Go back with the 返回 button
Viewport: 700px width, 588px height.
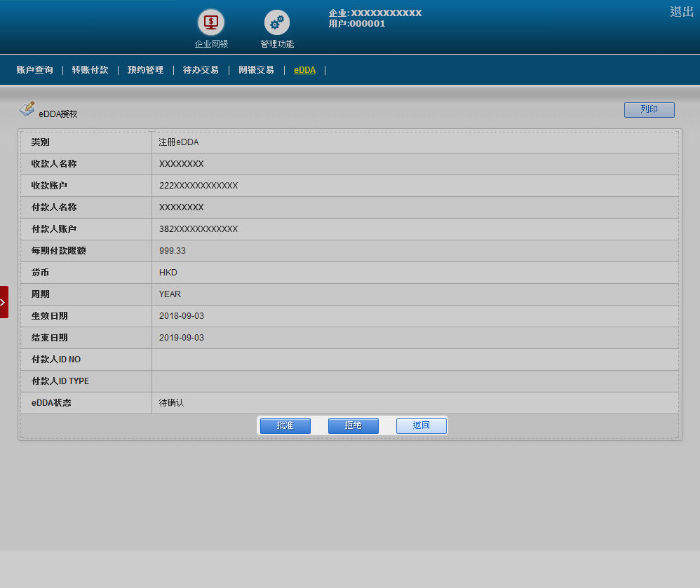coord(421,425)
